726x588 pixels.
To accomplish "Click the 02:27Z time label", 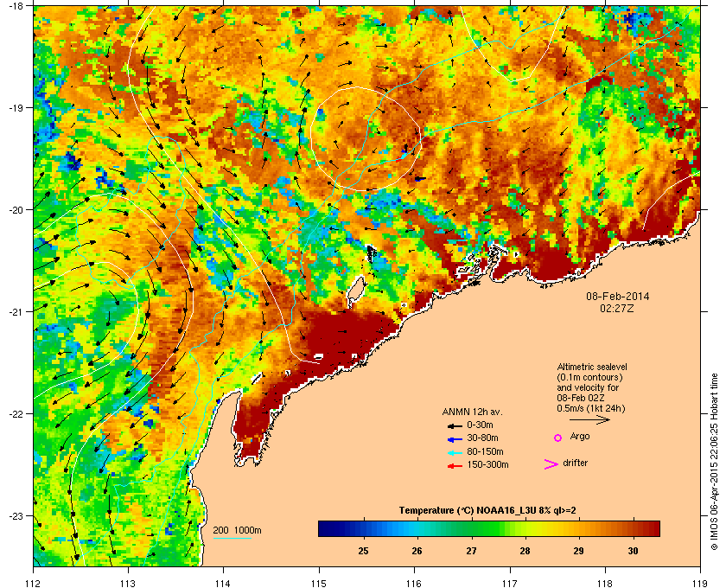I will pyautogui.click(x=617, y=308).
